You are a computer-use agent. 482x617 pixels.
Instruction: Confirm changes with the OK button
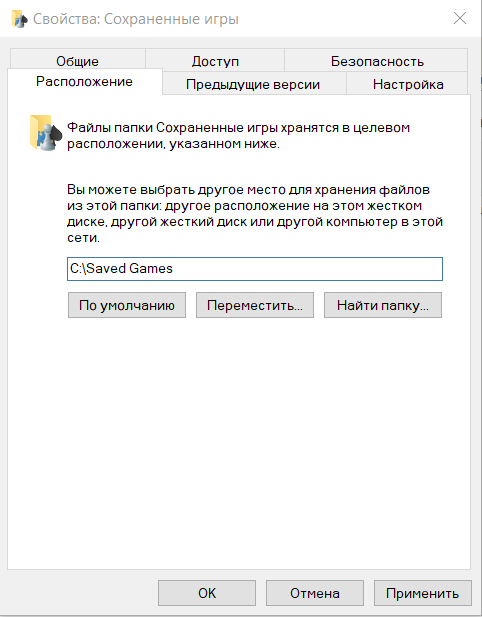[207, 593]
